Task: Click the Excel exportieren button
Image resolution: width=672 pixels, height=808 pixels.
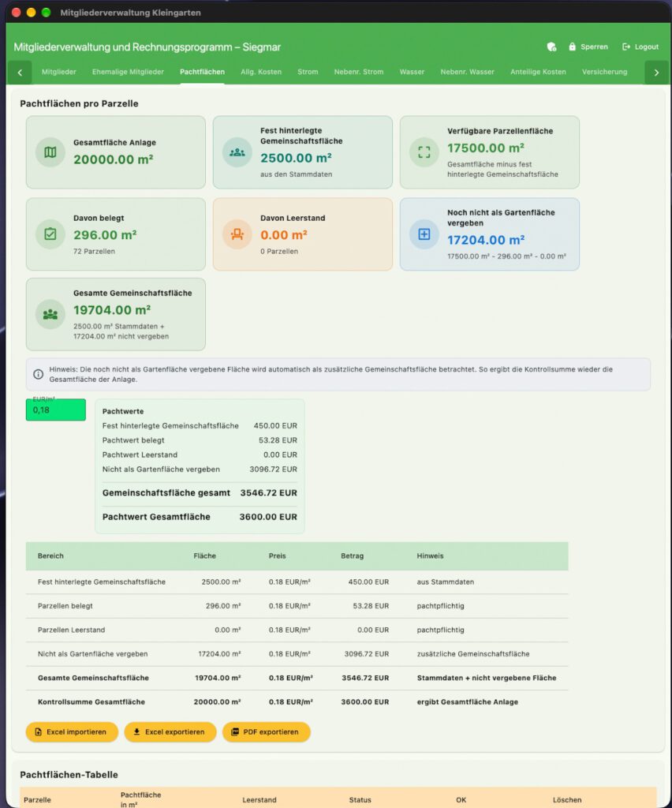Action: [x=170, y=731]
